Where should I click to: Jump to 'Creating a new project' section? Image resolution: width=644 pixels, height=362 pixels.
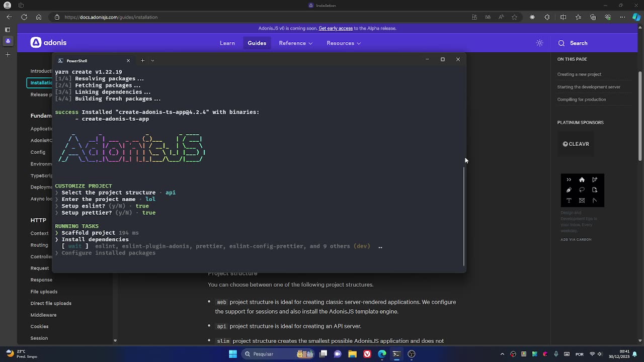point(579,74)
